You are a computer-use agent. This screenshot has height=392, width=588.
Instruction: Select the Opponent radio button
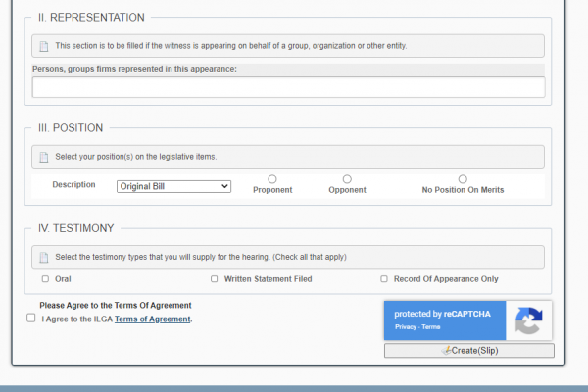(x=347, y=179)
